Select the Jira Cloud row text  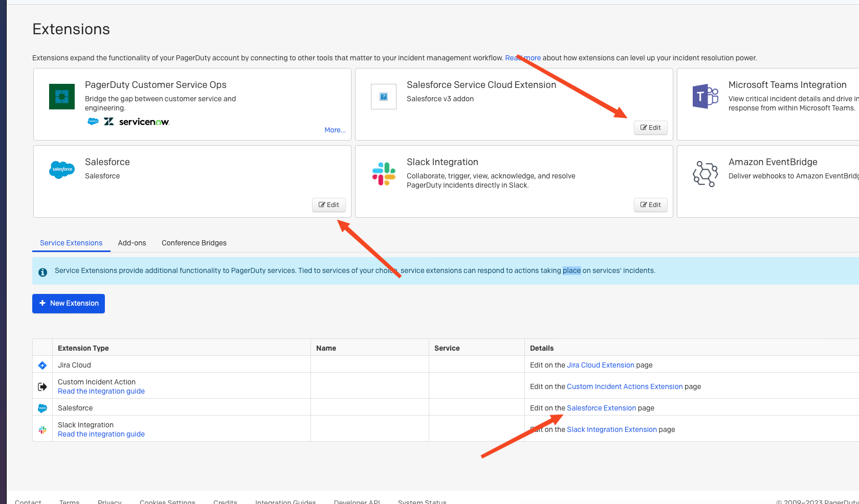pos(74,365)
